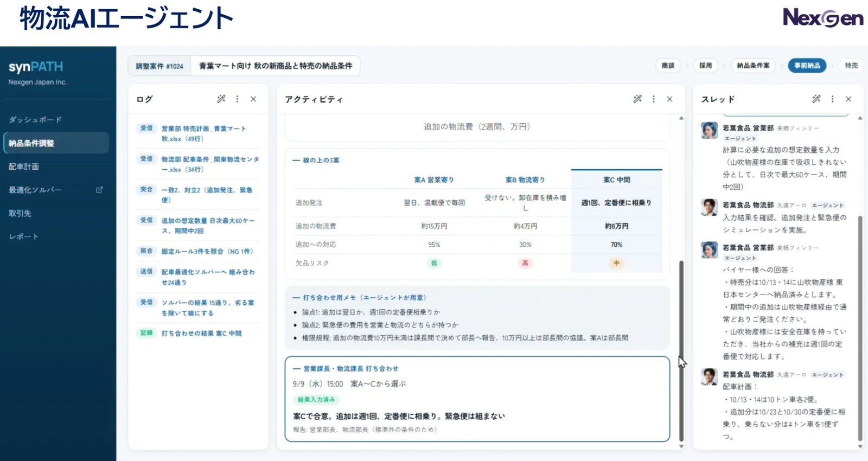Select the 案A 営業寄り column header
The height and width of the screenshot is (461, 868).
click(x=434, y=180)
